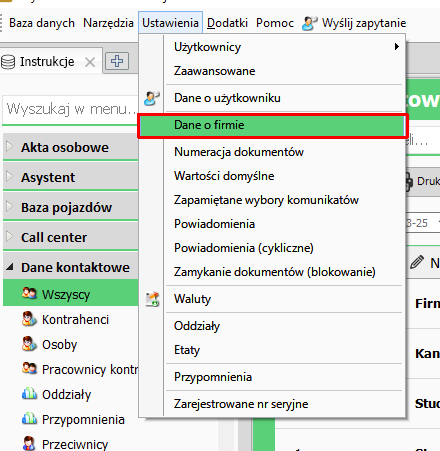Add a new tab with plus button
Screen dimensions: 440x451
tap(117, 61)
